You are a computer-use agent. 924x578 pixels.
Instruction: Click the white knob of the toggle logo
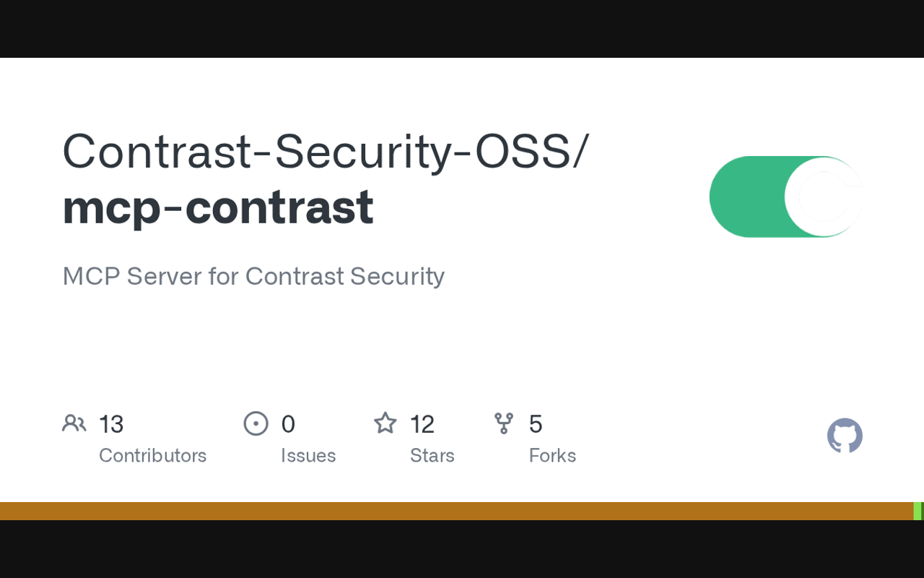[x=823, y=197]
